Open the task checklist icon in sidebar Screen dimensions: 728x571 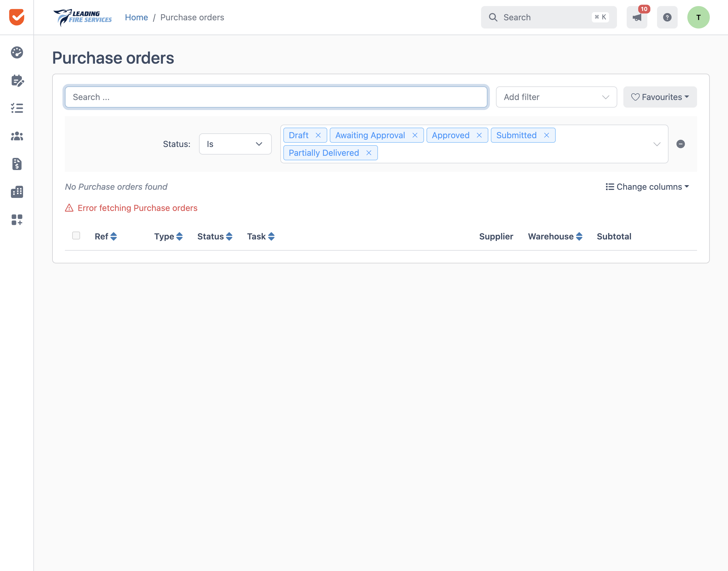(x=17, y=108)
